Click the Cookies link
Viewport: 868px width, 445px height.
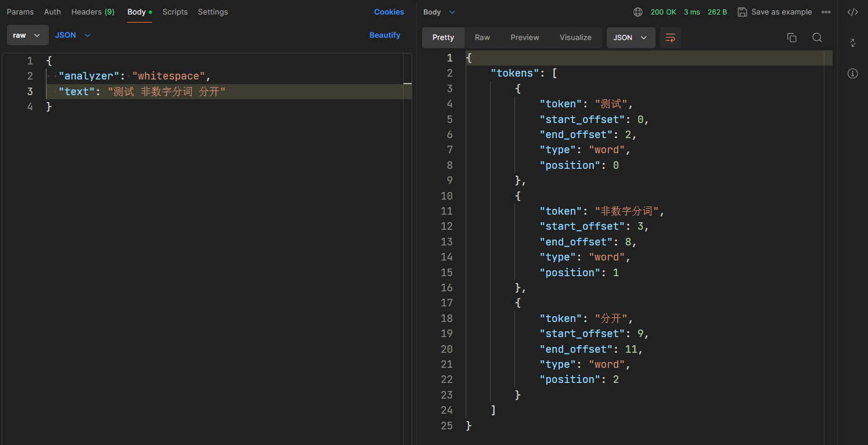[x=389, y=12]
